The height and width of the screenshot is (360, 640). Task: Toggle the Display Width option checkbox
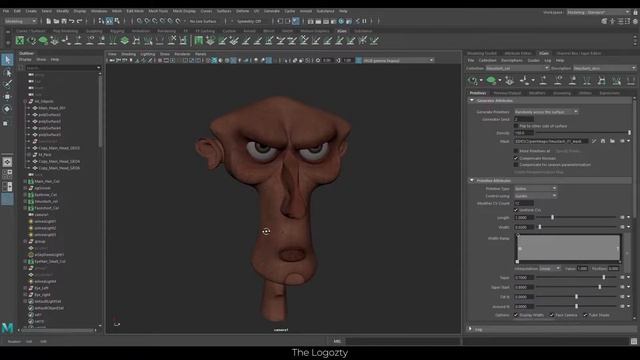(x=516, y=315)
